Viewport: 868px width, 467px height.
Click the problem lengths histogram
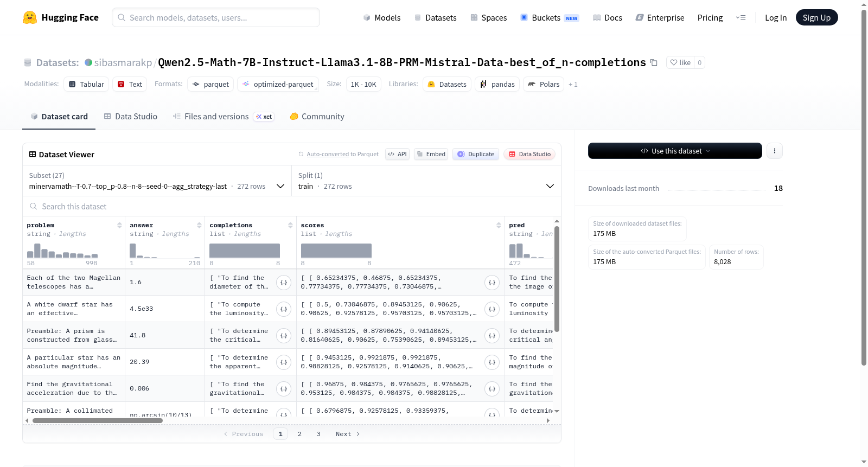(x=62, y=250)
